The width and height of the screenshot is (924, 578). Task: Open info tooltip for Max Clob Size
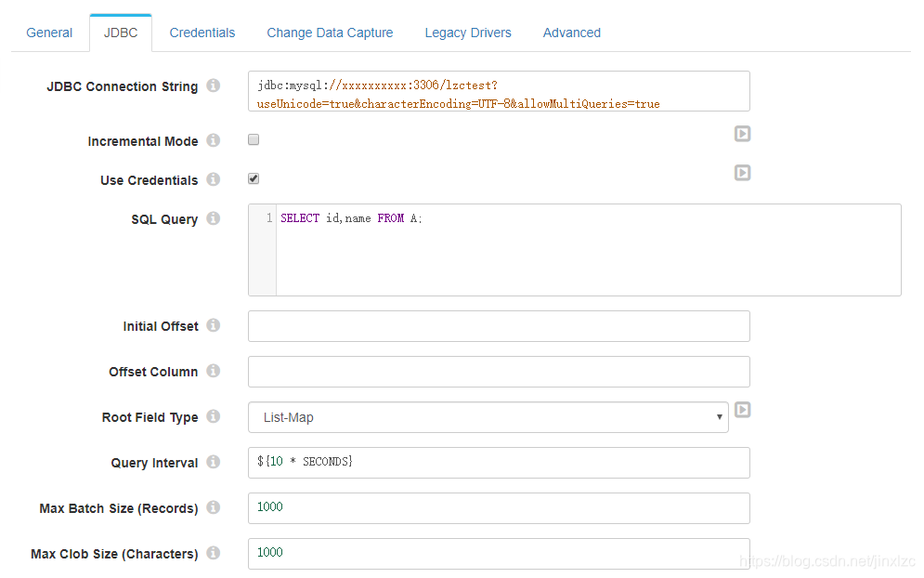[213, 553]
